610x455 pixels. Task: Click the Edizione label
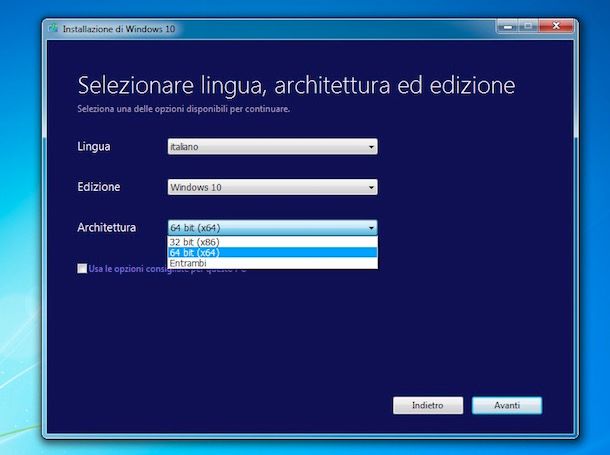(99, 187)
